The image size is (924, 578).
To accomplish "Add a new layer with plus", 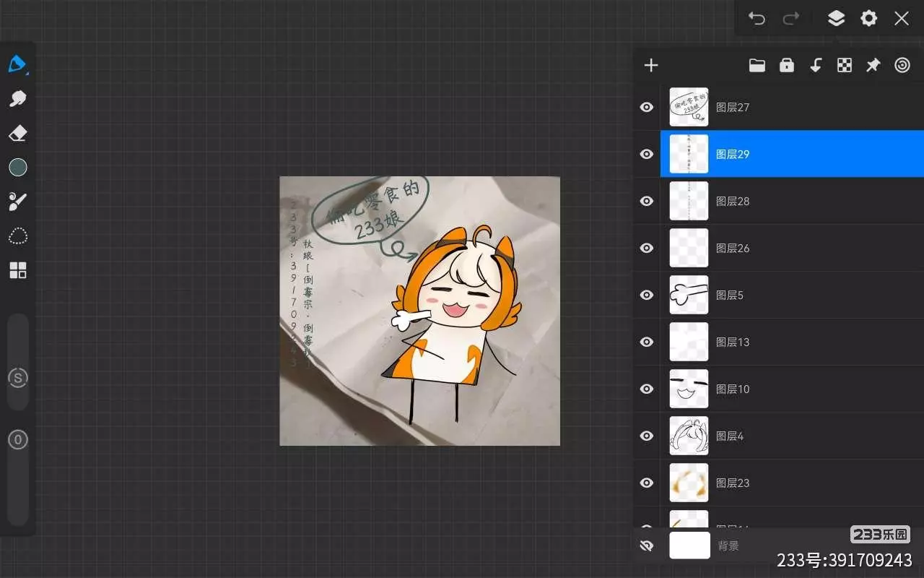I will click(x=651, y=66).
